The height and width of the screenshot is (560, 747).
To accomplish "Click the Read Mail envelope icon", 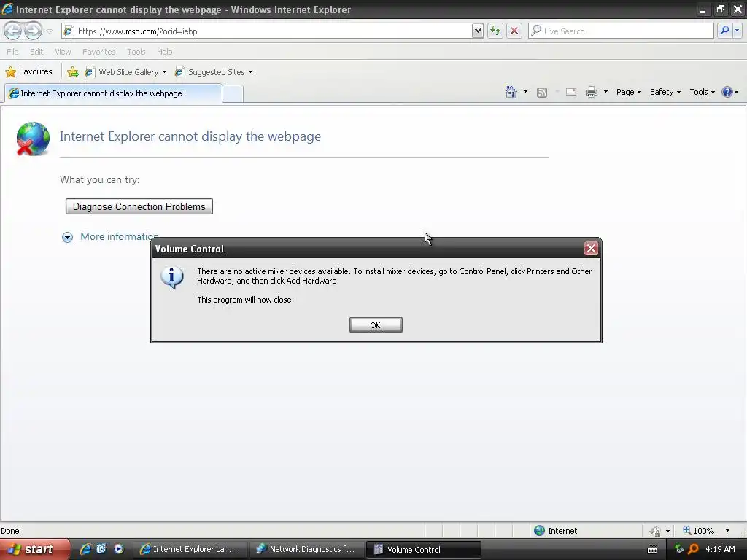I will [570, 93].
